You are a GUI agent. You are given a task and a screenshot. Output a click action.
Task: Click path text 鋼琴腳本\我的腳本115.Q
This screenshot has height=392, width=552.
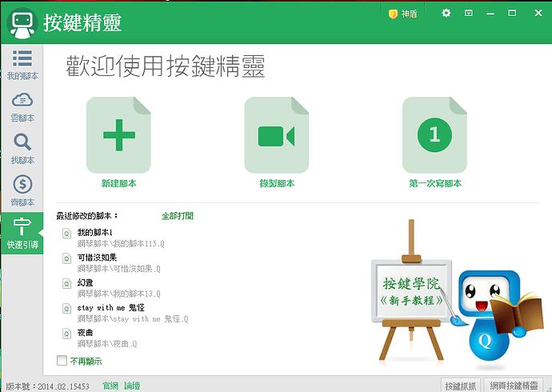(x=121, y=243)
